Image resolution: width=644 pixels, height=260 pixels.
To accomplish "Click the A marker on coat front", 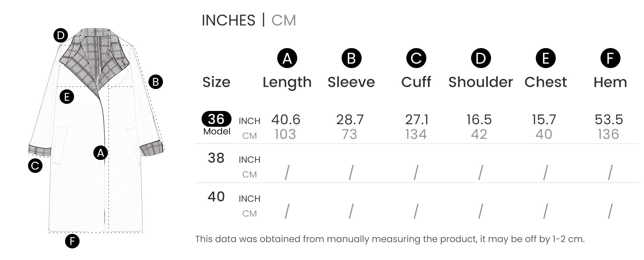I will 100,153.
